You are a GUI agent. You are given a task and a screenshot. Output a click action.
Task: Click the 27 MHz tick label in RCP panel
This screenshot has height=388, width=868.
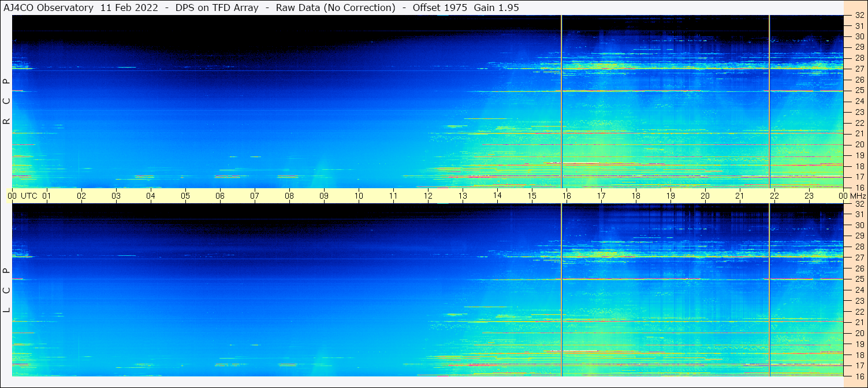[x=859, y=69]
